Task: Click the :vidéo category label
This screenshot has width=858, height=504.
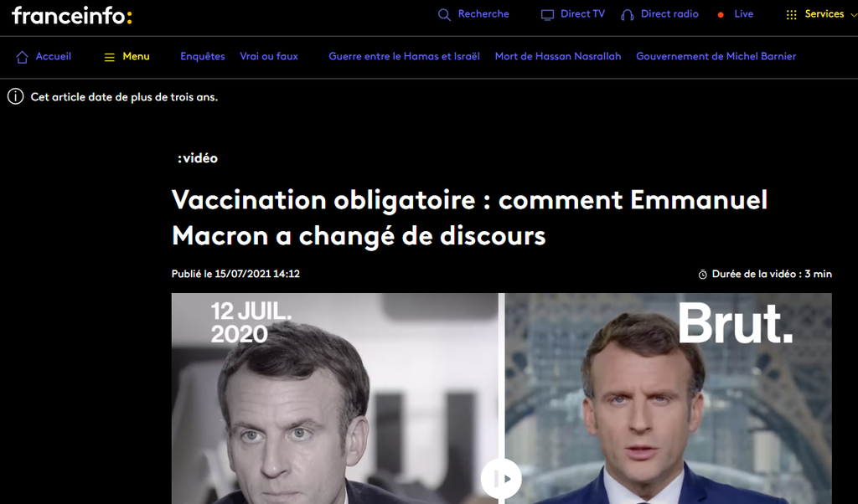Action: (198, 158)
